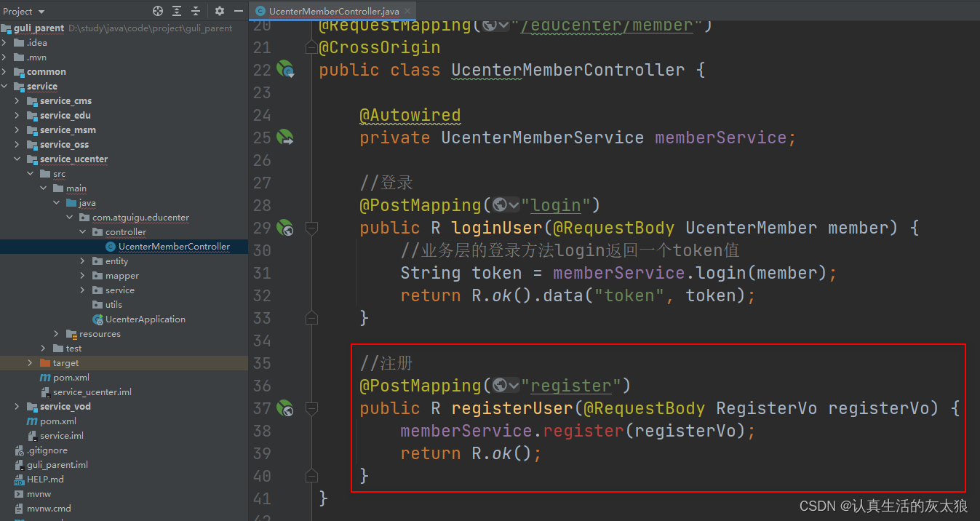This screenshot has height=521, width=980.
Task: Open the guli_parent.iml file
Action: [57, 465]
